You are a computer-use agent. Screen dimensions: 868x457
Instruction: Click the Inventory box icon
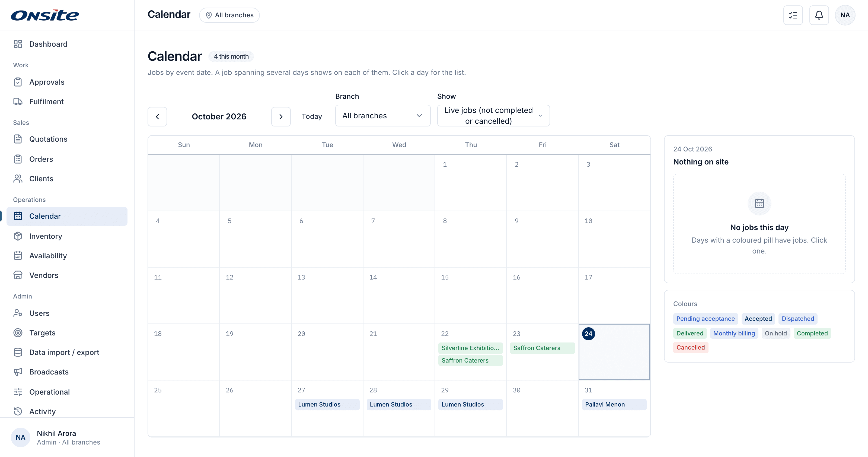(18, 236)
